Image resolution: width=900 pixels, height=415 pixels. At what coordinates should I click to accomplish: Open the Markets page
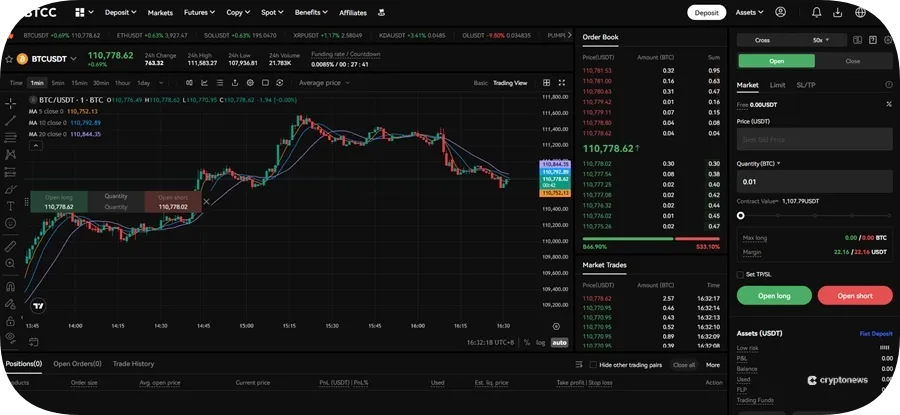pos(160,13)
